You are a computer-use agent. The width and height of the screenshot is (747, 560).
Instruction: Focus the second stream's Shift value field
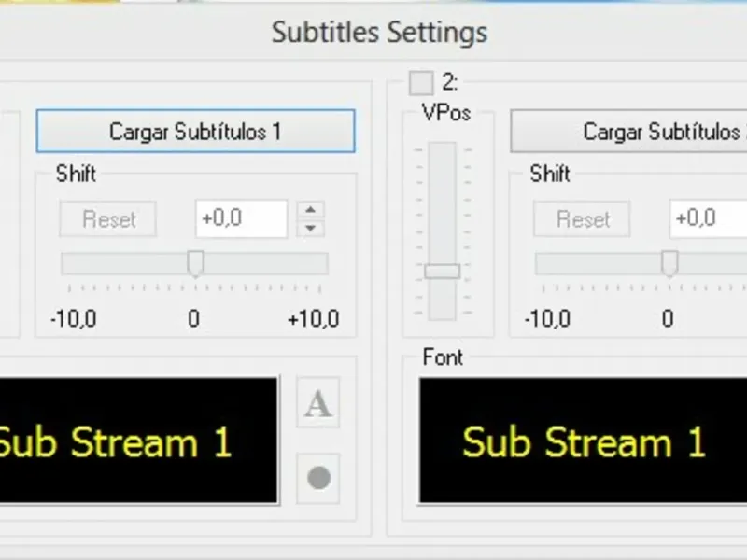click(707, 219)
